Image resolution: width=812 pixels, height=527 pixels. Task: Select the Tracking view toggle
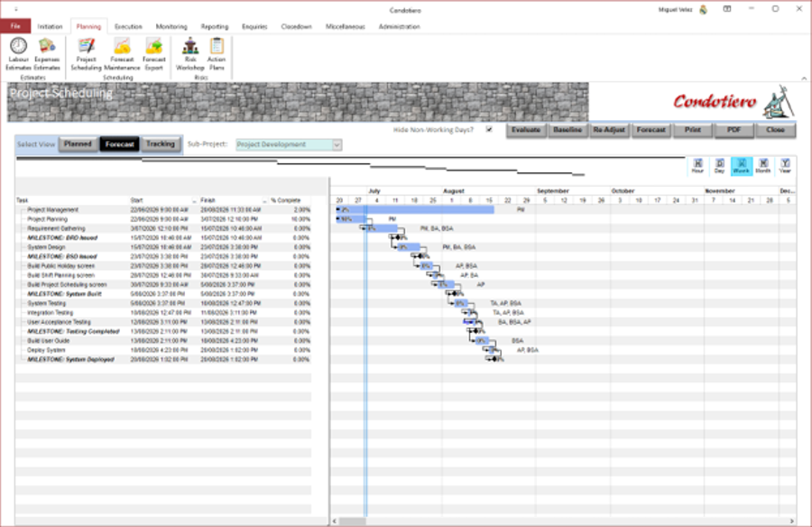(x=161, y=144)
